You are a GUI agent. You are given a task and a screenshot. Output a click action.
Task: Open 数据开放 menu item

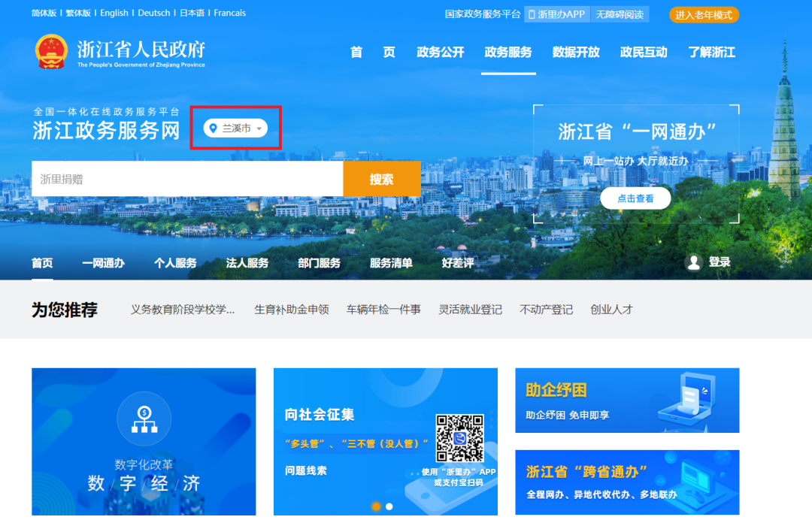pyautogui.click(x=576, y=52)
